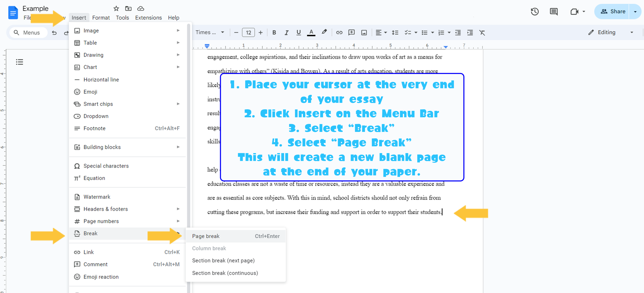Open the Times font dropdown
This screenshot has height=293, width=644.
pos(209,32)
